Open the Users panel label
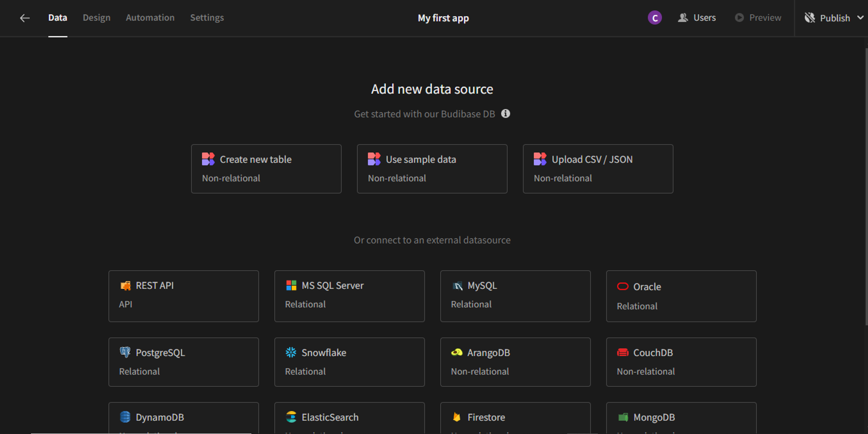The width and height of the screenshot is (868, 434). pyautogui.click(x=704, y=18)
